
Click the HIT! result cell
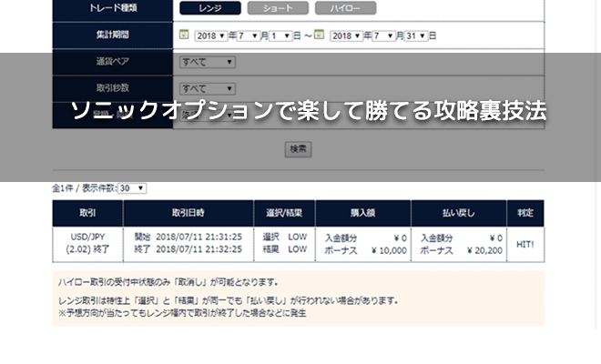click(x=525, y=245)
